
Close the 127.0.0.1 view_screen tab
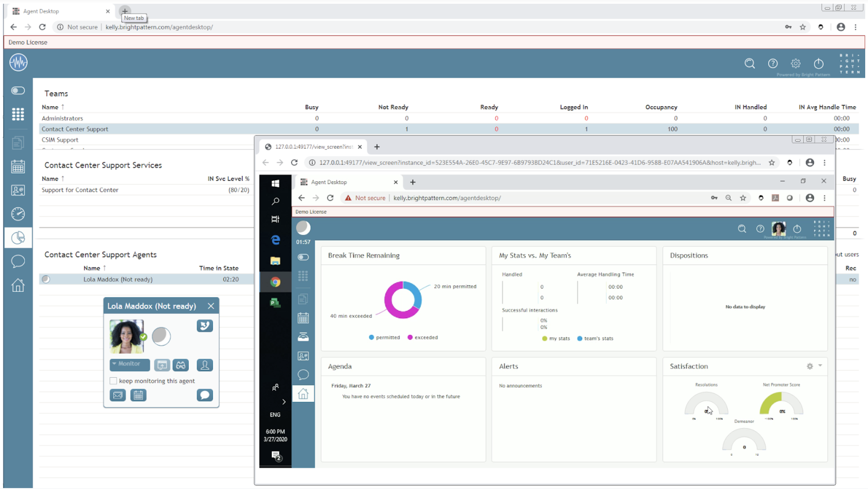pyautogui.click(x=360, y=147)
